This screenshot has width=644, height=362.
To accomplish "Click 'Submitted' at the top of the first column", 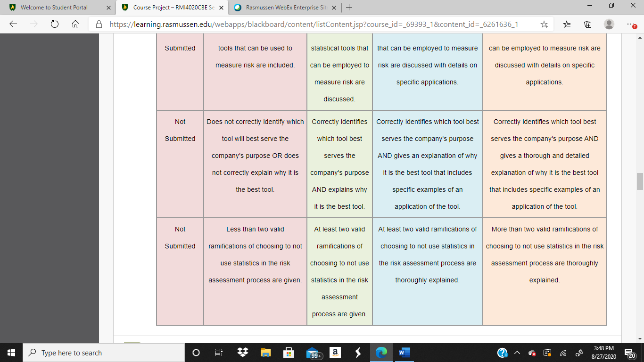I will coord(180,48).
